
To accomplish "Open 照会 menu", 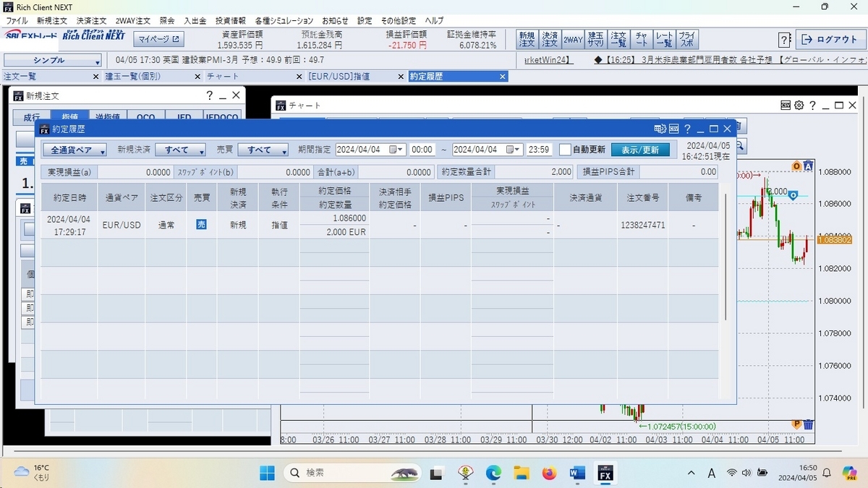I will [167, 21].
